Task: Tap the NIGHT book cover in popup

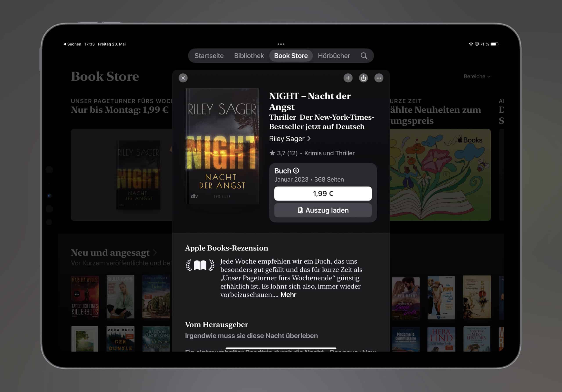Action: 222,146
